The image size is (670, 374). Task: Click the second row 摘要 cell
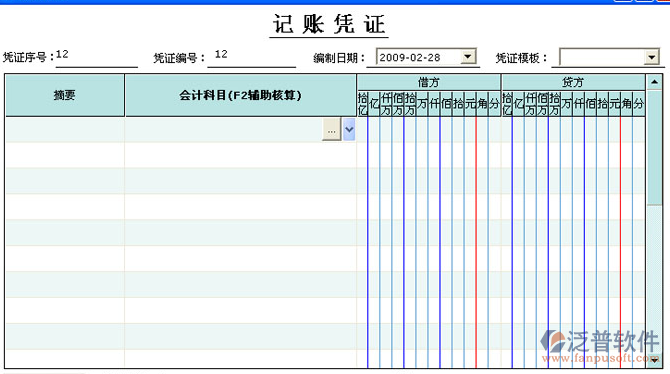tap(65, 155)
